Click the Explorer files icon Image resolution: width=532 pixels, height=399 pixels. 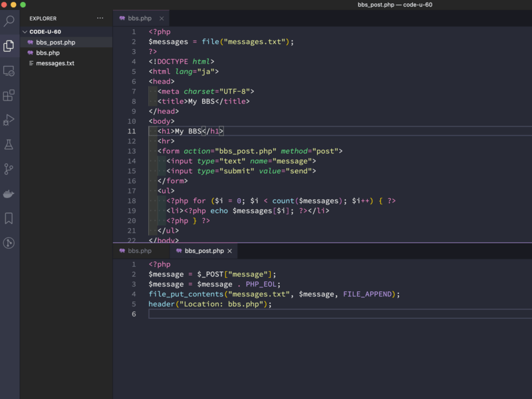(9, 46)
